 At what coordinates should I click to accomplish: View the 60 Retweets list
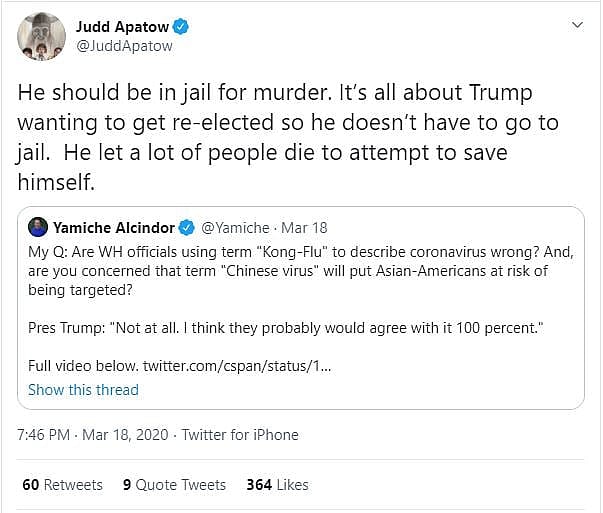(62, 485)
